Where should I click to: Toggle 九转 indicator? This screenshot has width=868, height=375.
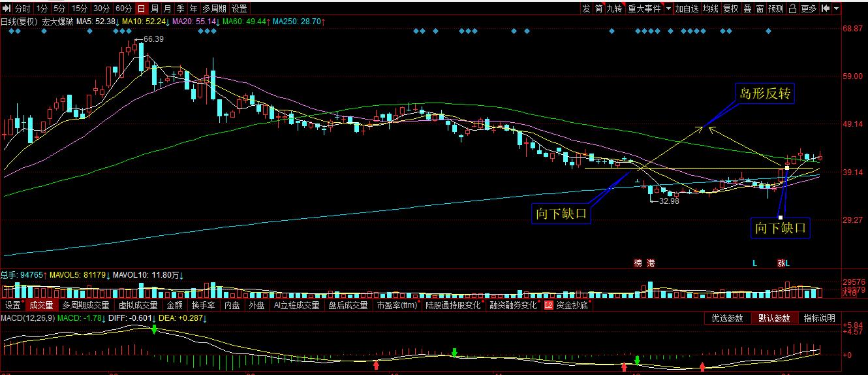[x=615, y=8]
